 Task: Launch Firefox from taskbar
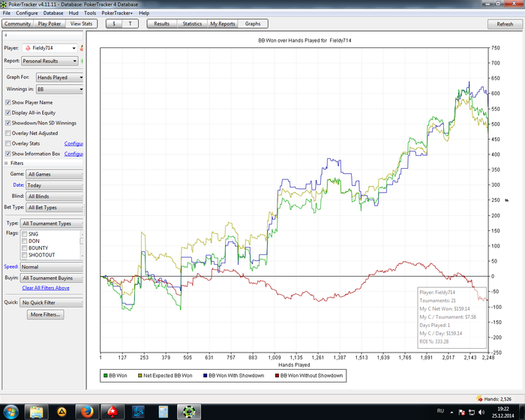87,412
